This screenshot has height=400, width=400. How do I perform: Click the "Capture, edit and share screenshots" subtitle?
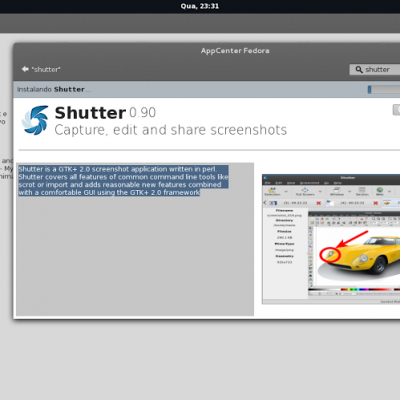point(171,130)
